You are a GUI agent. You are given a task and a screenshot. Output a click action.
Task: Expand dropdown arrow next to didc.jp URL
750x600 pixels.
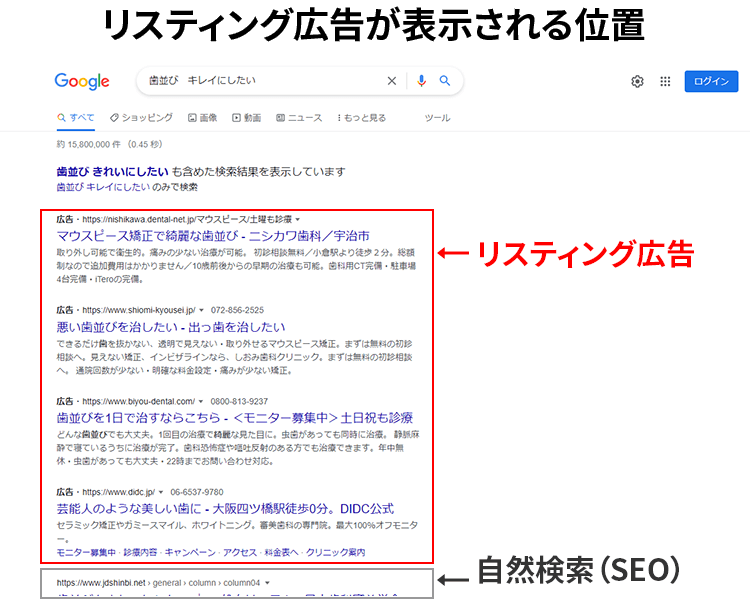coord(161,492)
